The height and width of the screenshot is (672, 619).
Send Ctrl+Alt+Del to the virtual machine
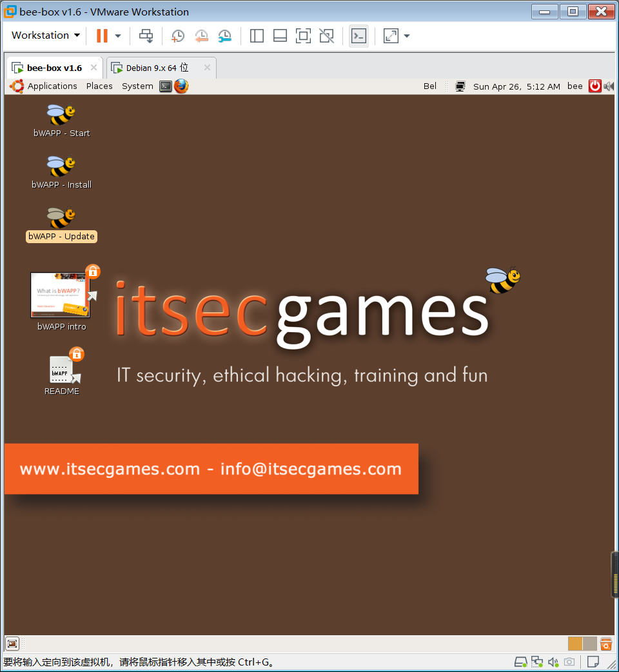tap(146, 36)
